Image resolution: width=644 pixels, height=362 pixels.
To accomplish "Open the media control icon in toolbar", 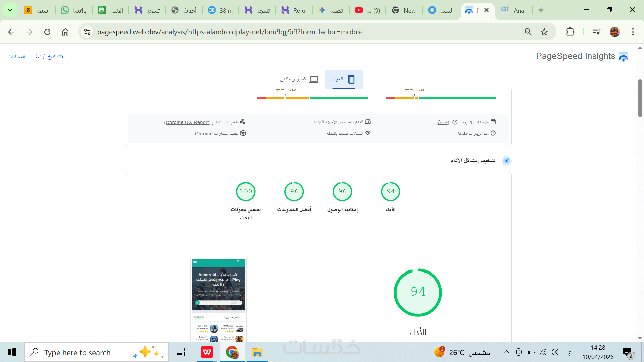I will (596, 32).
